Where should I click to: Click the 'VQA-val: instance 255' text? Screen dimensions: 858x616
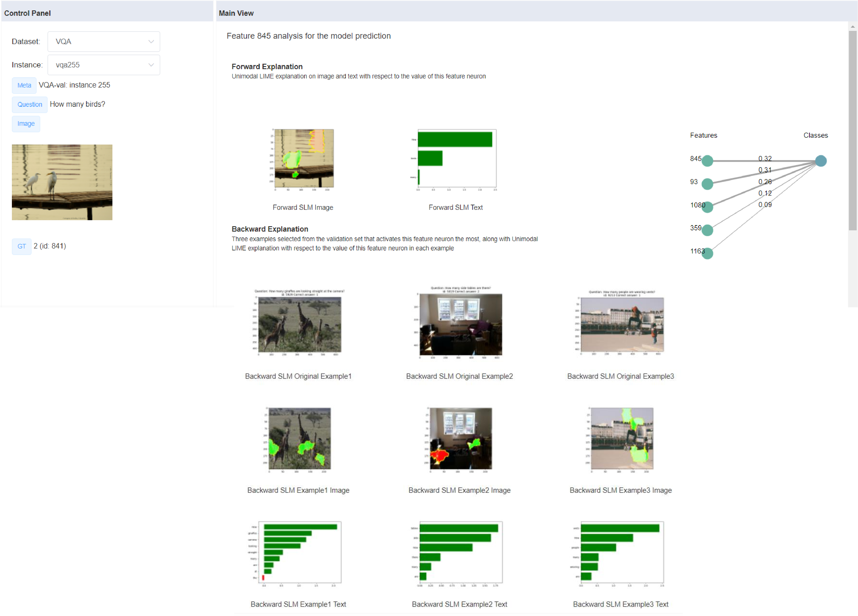click(x=75, y=85)
